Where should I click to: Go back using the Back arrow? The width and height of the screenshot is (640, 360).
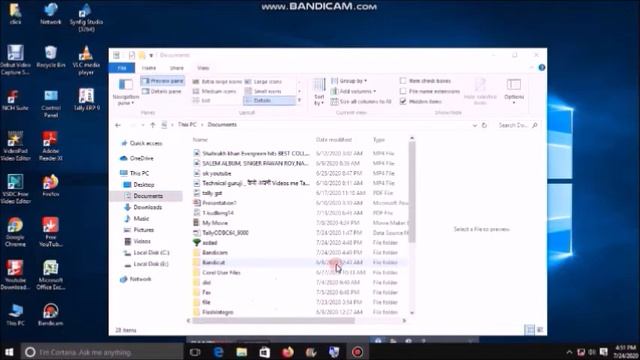coord(118,125)
